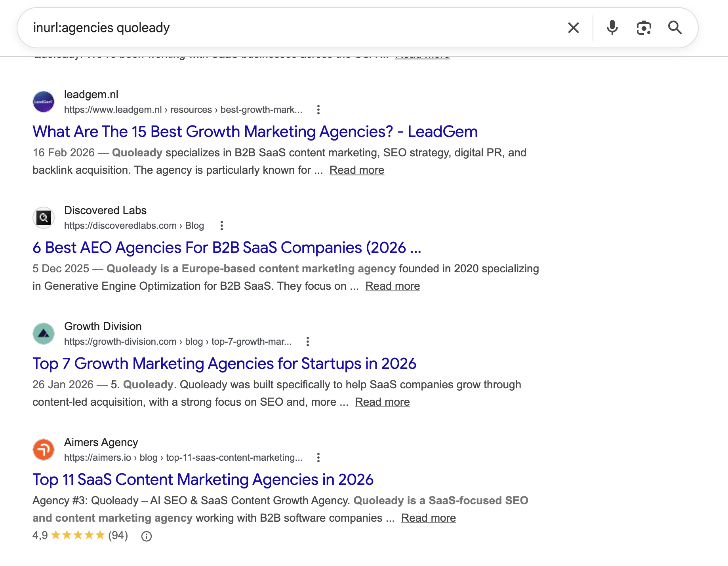Screen dimensions: 728x566
Task: Click the Discovered Labs site favicon
Action: 44,217
